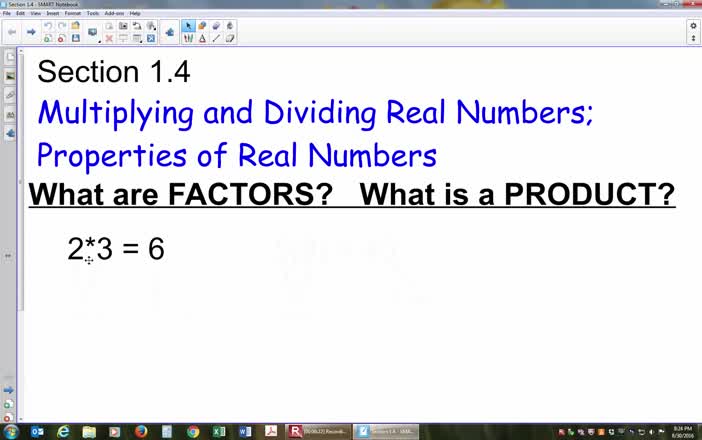Click the Undo arrow icon
Image resolution: width=702 pixels, height=440 pixels.
point(47,26)
